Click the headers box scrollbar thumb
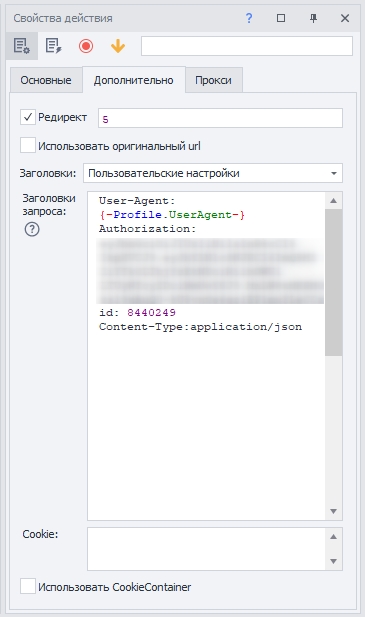The height and width of the screenshot is (617, 365). [x=334, y=283]
